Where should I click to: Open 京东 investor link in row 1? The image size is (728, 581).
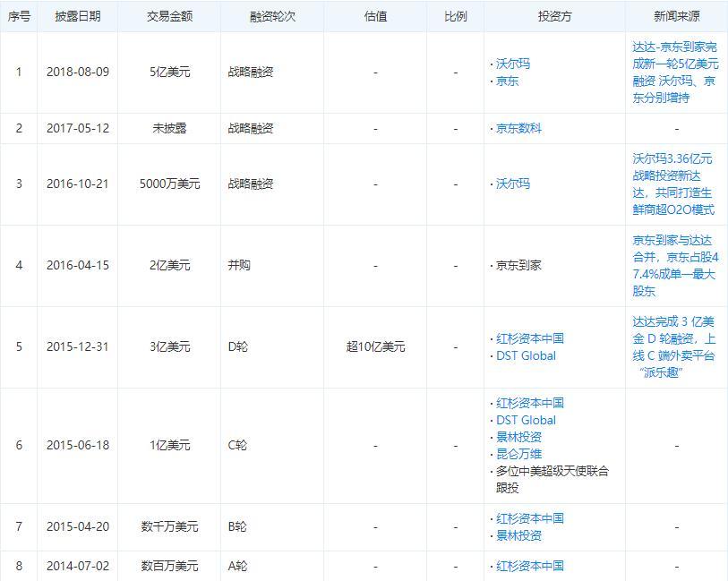tap(507, 81)
